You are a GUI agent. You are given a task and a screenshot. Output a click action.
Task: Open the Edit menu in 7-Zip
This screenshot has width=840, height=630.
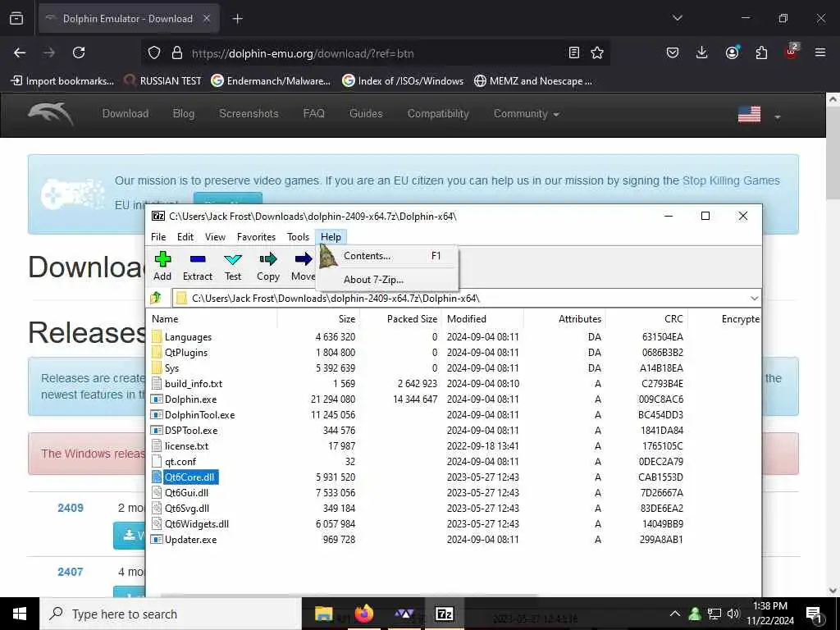[185, 237]
